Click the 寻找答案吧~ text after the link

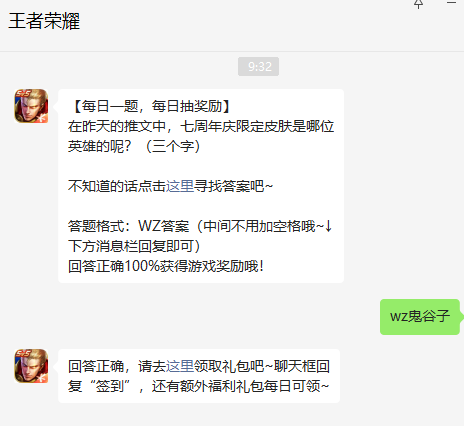click(x=233, y=186)
